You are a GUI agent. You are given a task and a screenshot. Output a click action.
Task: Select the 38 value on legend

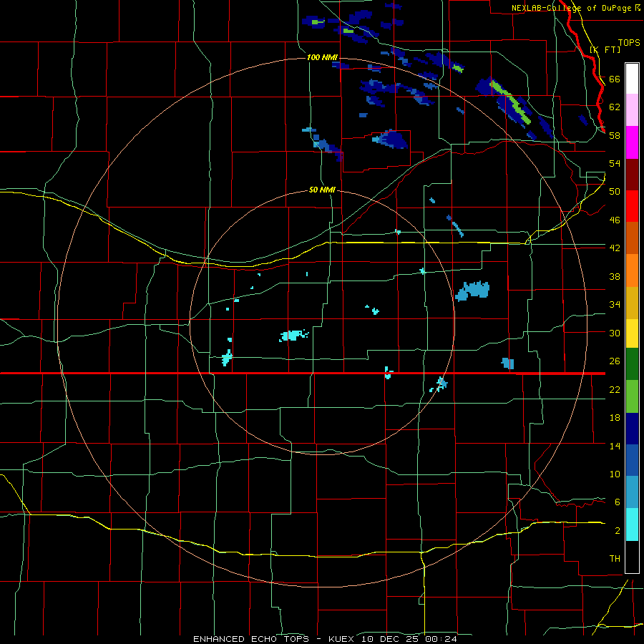pyautogui.click(x=615, y=276)
